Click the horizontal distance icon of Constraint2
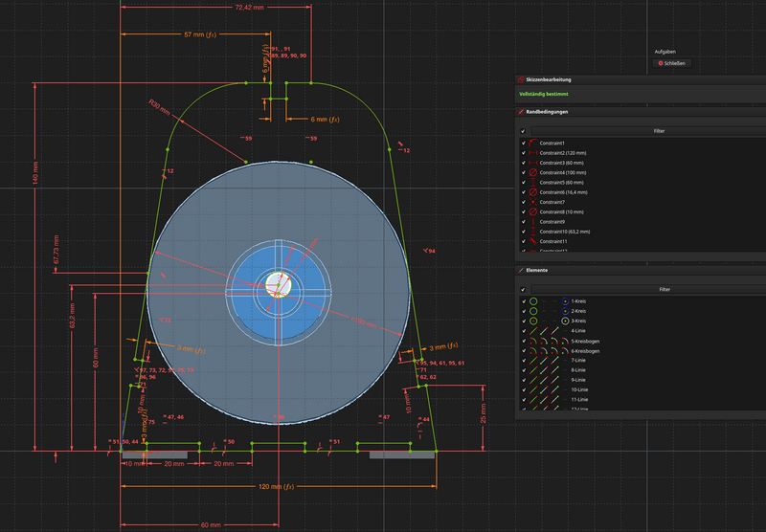Screen dimensions: 766x532 point(533,153)
